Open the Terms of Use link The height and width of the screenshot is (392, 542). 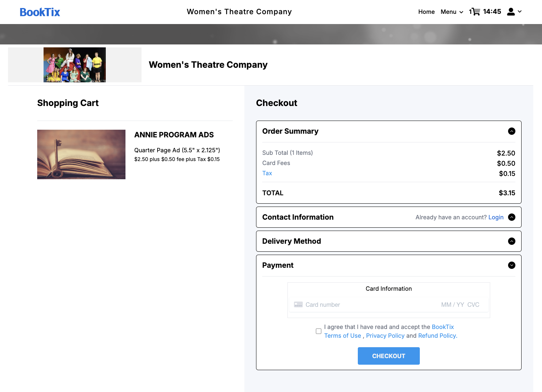342,336
